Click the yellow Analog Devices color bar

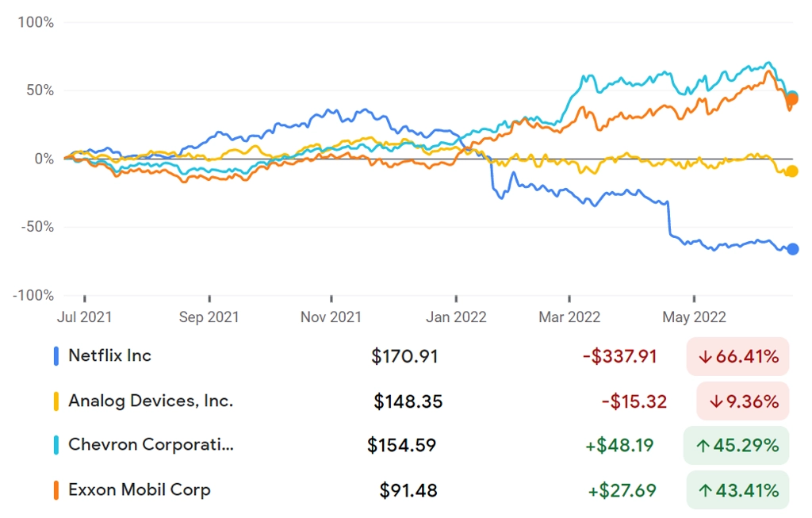click(x=56, y=401)
